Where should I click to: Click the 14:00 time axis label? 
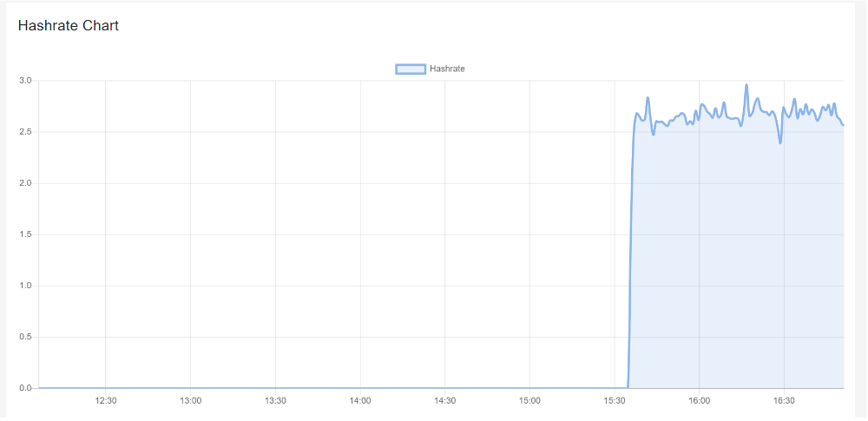click(x=360, y=400)
